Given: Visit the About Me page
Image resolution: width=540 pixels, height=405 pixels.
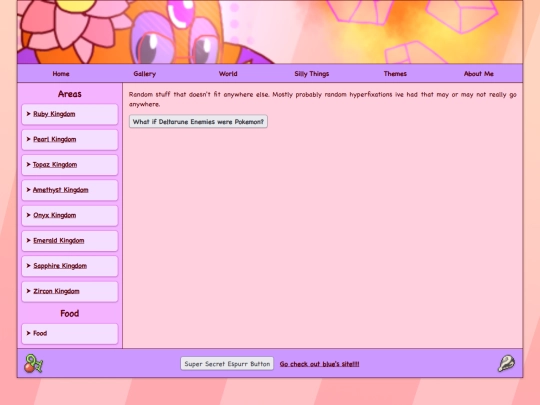Looking at the screenshot, I should tap(479, 74).
